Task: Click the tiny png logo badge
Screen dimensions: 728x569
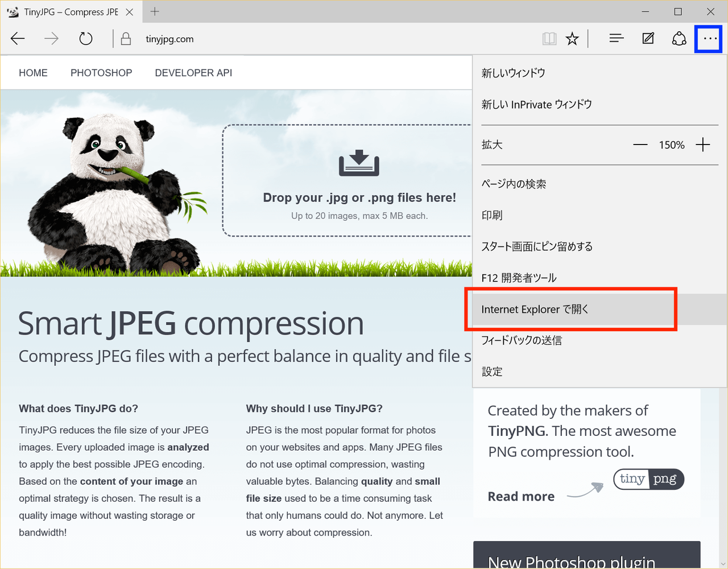Action: click(x=648, y=479)
